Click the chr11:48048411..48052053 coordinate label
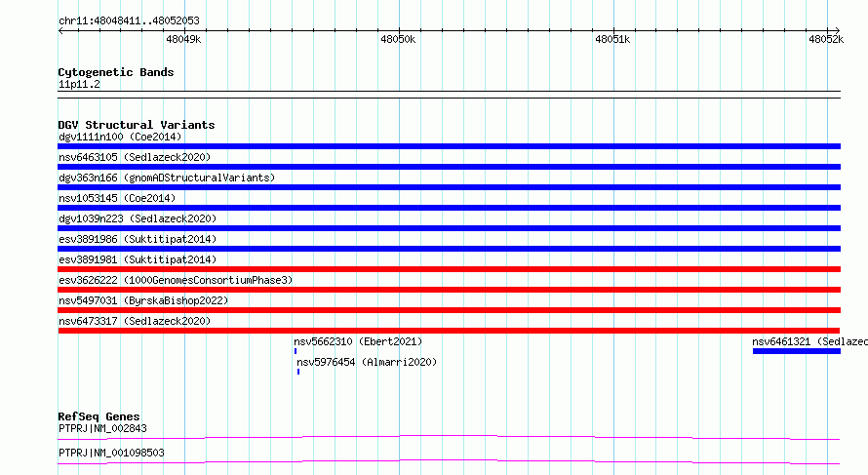Screen dimensions: 868x475 (129, 20)
